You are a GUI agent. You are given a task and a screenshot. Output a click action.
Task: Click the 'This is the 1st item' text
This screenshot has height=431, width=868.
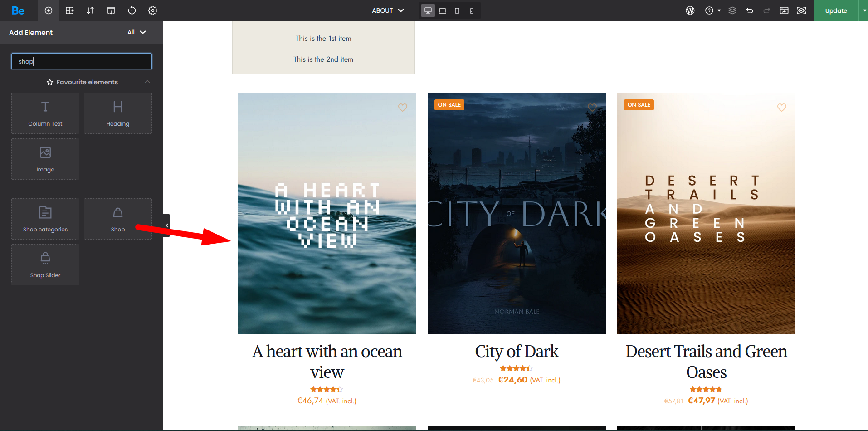coord(323,39)
